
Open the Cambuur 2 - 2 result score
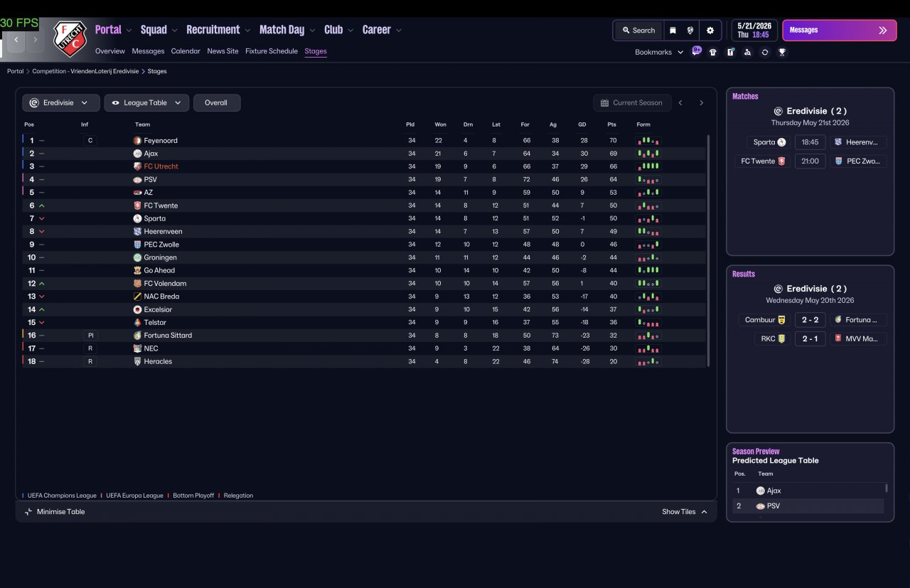pyautogui.click(x=810, y=320)
